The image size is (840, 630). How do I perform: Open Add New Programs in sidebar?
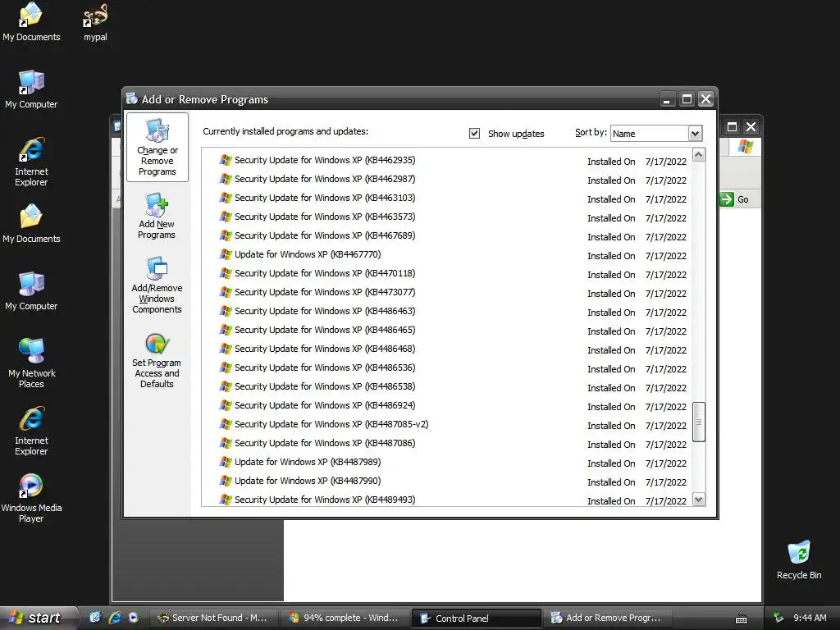click(157, 216)
